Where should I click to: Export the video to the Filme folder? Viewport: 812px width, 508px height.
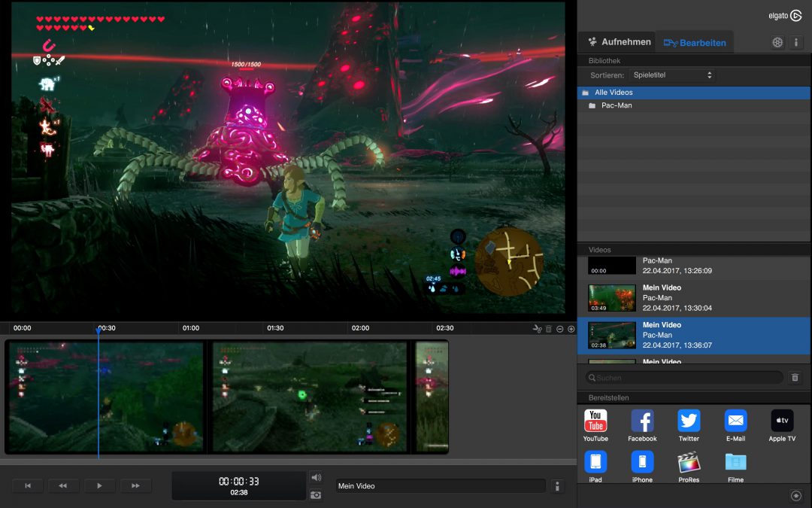coord(735,467)
